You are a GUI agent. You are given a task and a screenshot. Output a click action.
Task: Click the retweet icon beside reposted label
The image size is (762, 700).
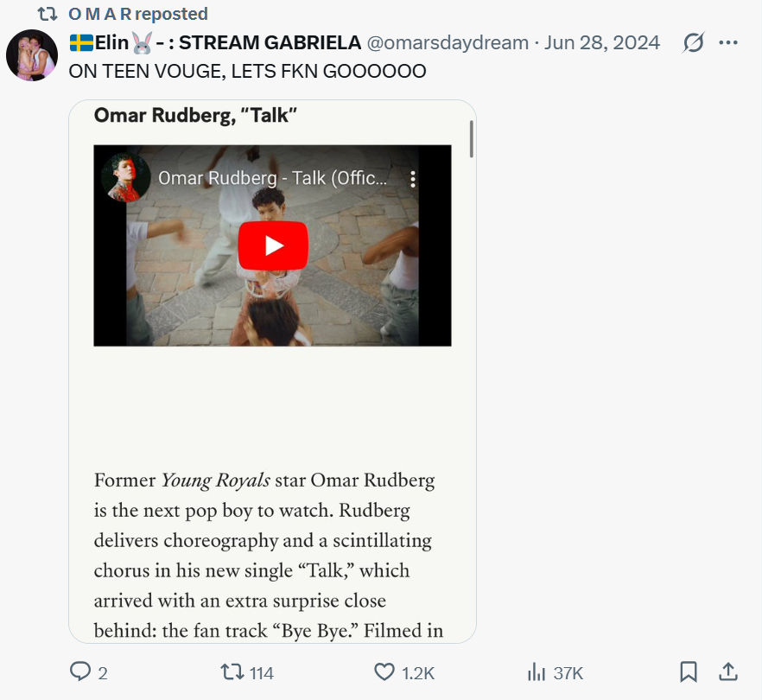click(x=48, y=14)
